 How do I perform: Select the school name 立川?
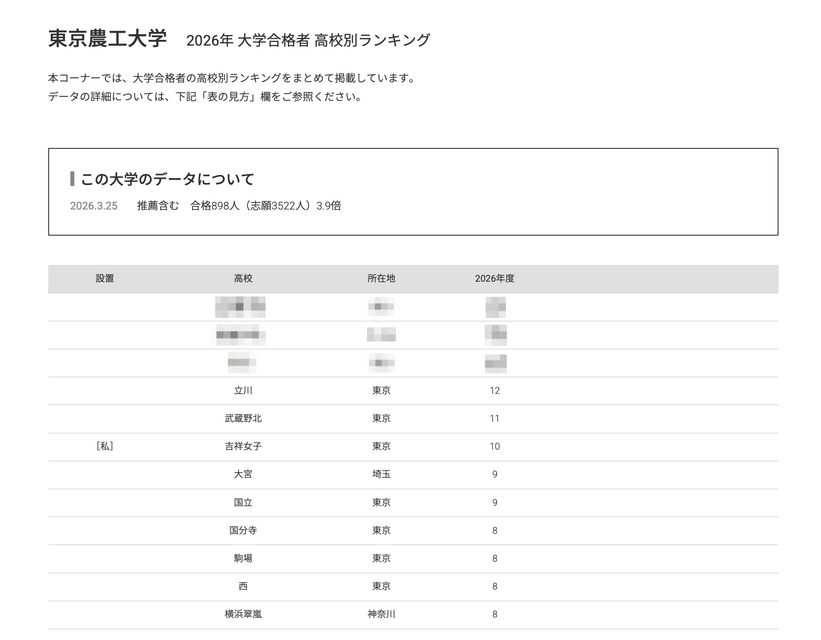[243, 391]
